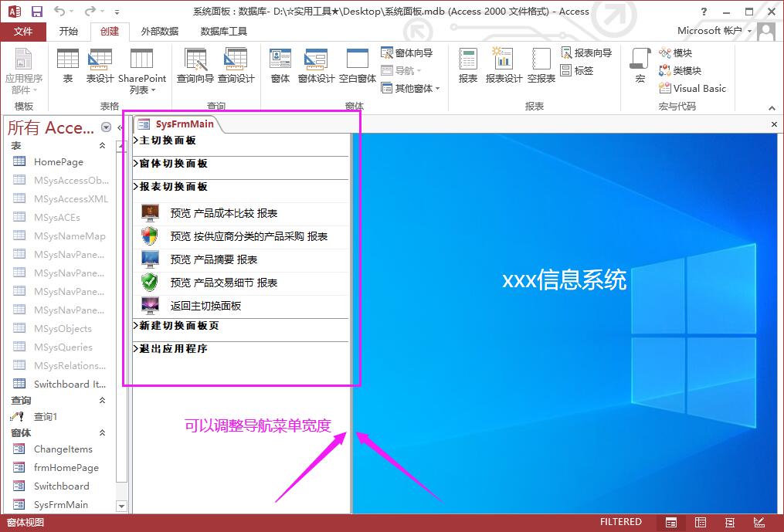Click the Undo arrow in title bar
This screenshot has width=784, height=532.
[x=59, y=11]
